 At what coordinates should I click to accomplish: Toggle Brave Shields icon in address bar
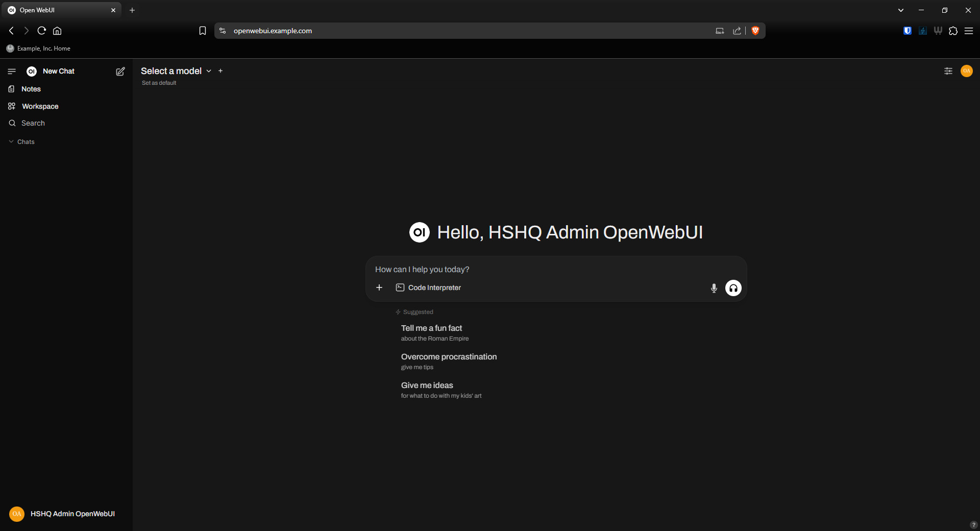pyautogui.click(x=755, y=31)
